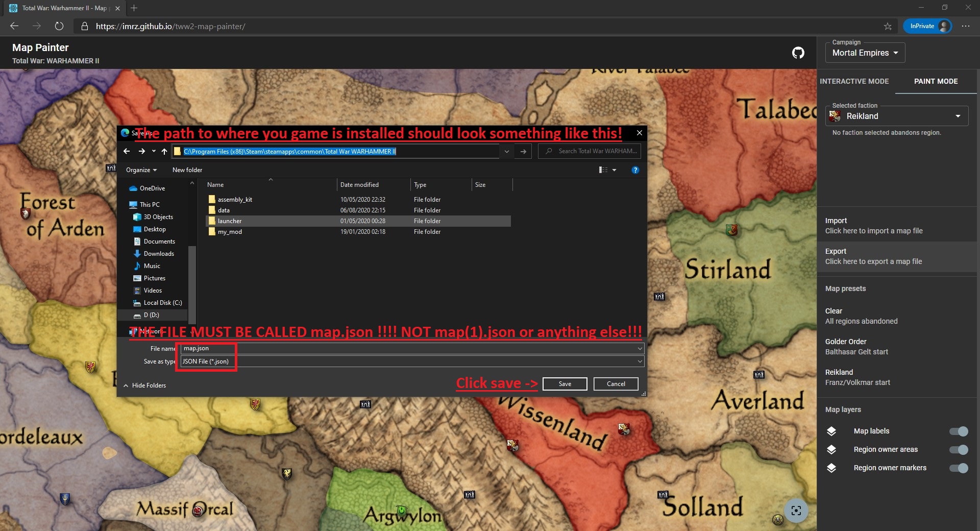The height and width of the screenshot is (531, 980).
Task: Open the Selected faction Reikland dropdown
Action: [897, 116]
